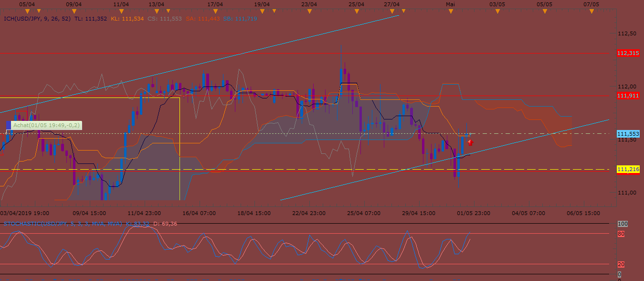Viewport: 644px width, 281px height.
Task: Select the Achat(01/05 19:49,-0,2) order label
Action: pos(46,125)
